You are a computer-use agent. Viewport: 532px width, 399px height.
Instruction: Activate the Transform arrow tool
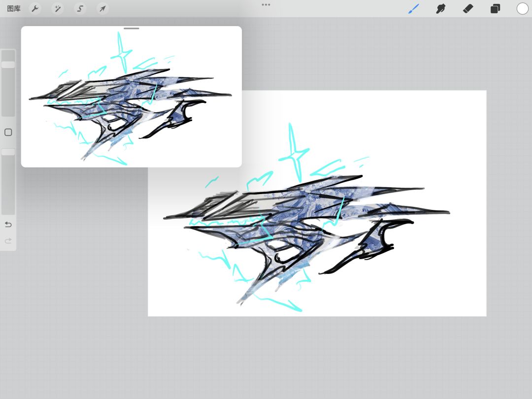point(102,8)
